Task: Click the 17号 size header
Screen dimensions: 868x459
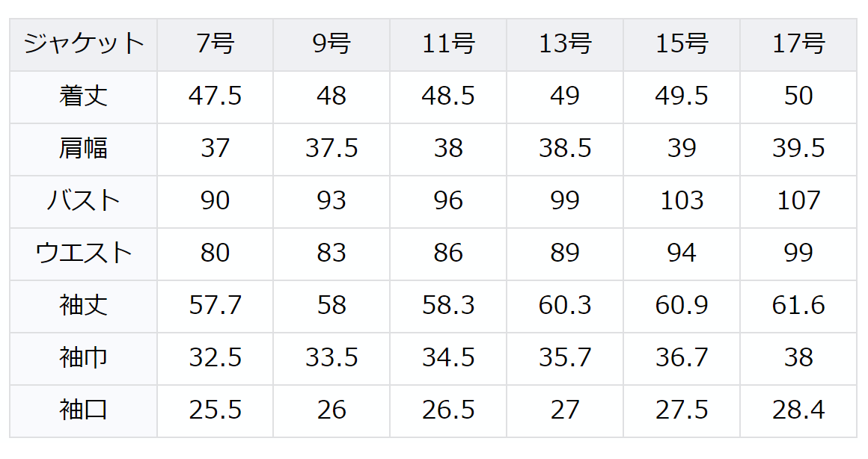Action: tap(798, 44)
